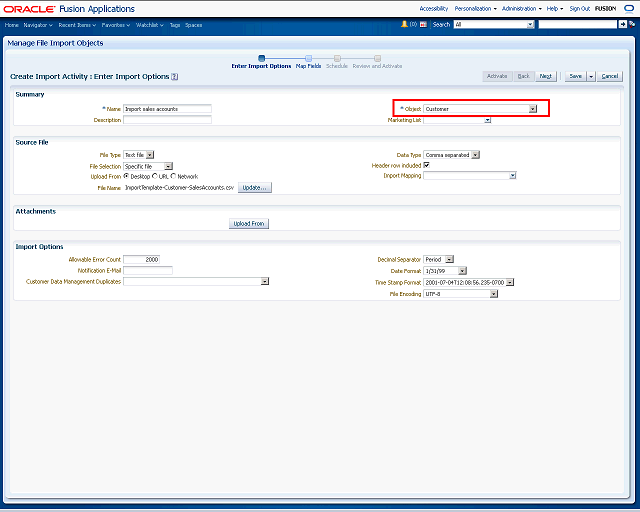Open the Watchlist menu

[x=149, y=25]
